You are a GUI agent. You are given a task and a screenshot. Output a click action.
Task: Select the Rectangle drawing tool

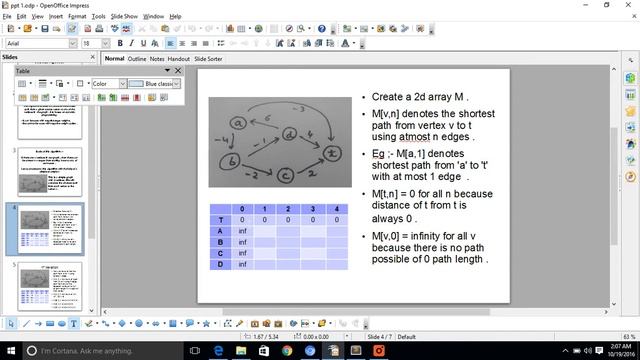coord(50,324)
